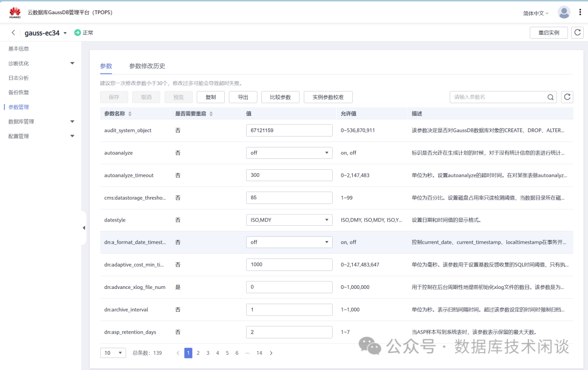Click the 重启实例 button
This screenshot has height=370, width=588.
(x=549, y=33)
